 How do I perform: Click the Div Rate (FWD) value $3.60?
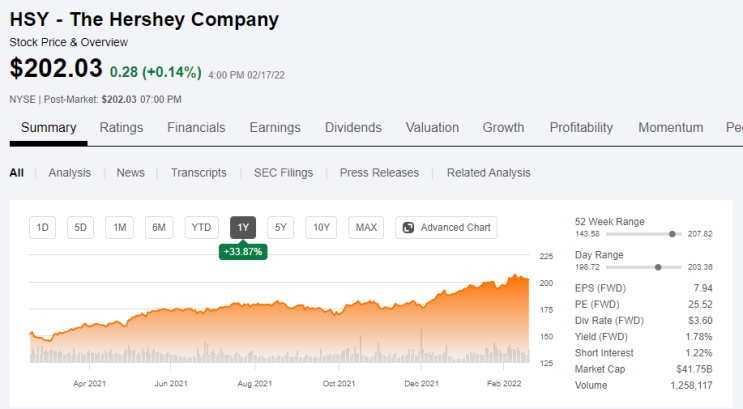[x=700, y=320]
